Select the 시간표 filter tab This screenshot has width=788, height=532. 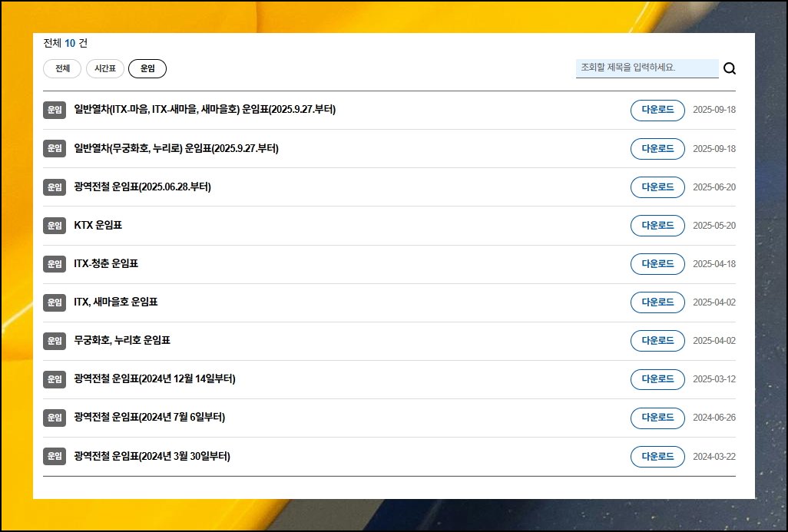[x=105, y=68]
